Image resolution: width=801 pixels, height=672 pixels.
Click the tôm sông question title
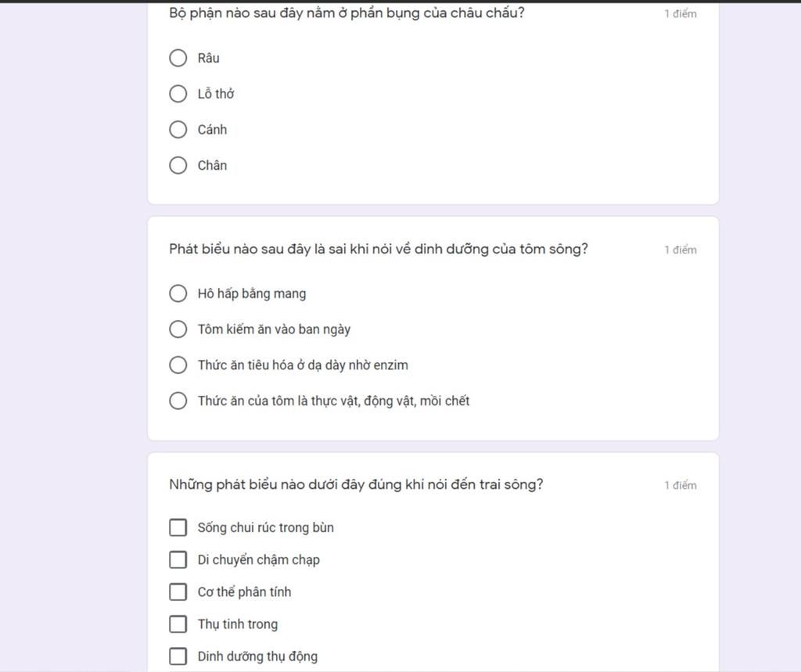click(379, 249)
